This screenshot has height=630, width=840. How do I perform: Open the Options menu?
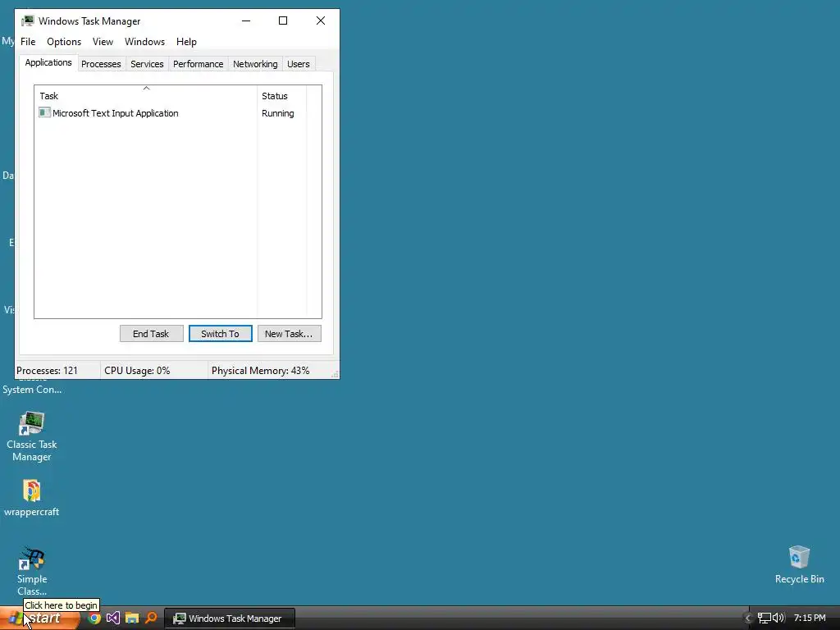(x=64, y=42)
